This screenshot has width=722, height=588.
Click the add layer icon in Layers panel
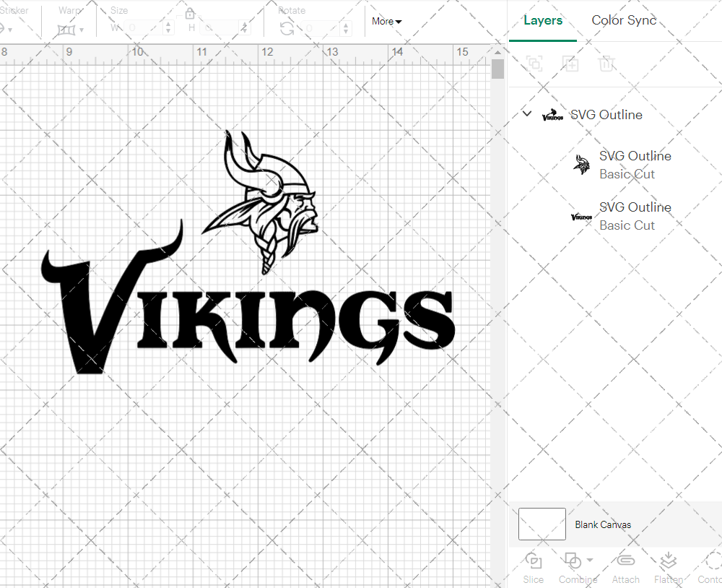click(571, 64)
